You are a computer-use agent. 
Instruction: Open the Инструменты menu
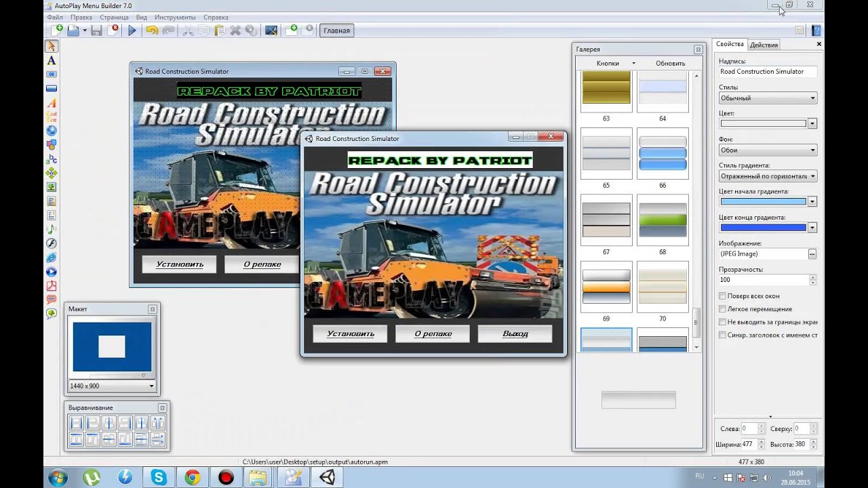175,17
